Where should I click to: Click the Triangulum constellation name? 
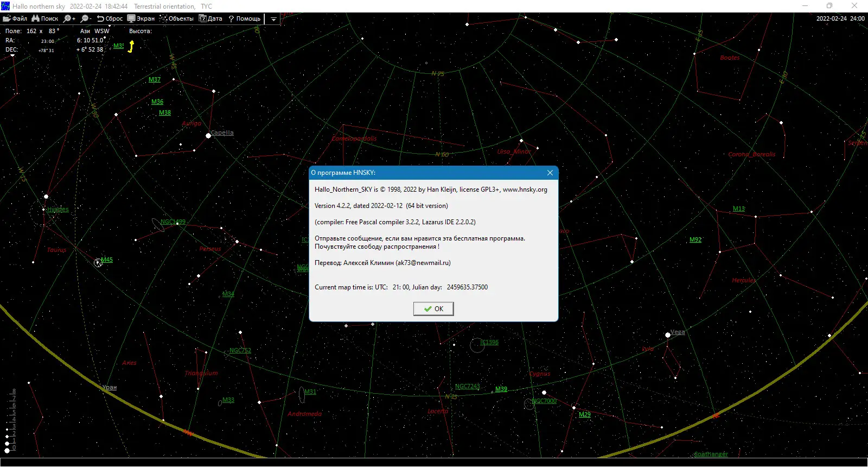pos(201,373)
